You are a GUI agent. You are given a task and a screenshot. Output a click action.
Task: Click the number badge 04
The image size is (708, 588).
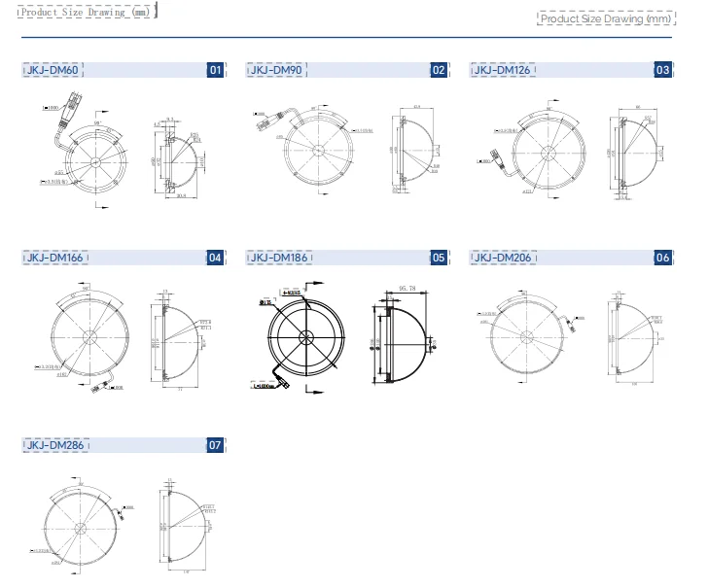(x=215, y=258)
